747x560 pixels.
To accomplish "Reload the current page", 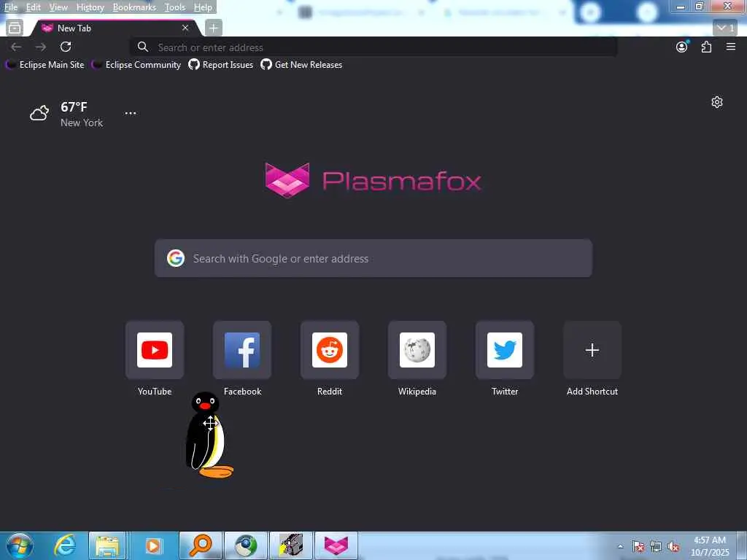I will pos(66,47).
